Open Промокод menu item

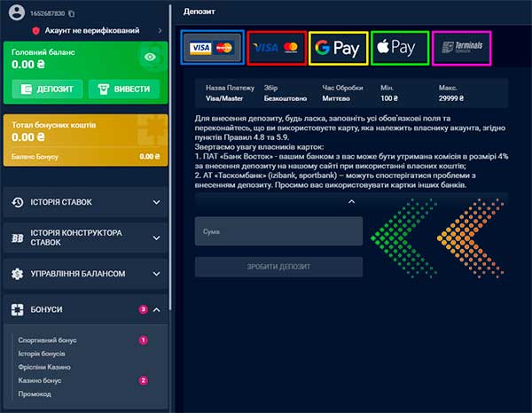pos(35,394)
